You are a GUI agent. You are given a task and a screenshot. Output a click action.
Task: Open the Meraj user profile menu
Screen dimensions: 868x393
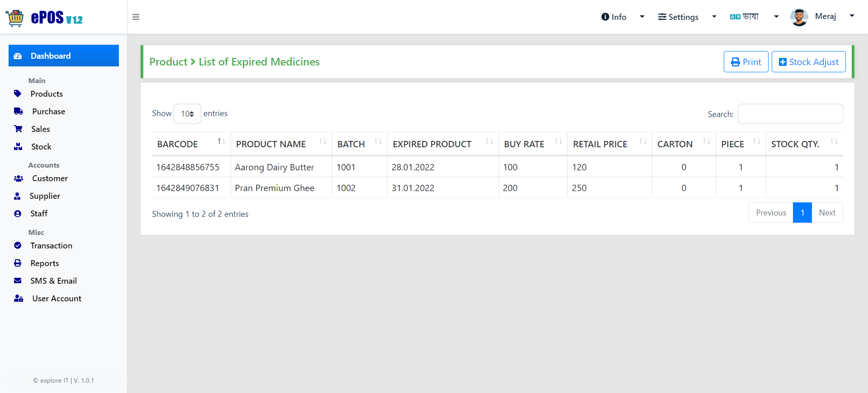[x=822, y=17]
